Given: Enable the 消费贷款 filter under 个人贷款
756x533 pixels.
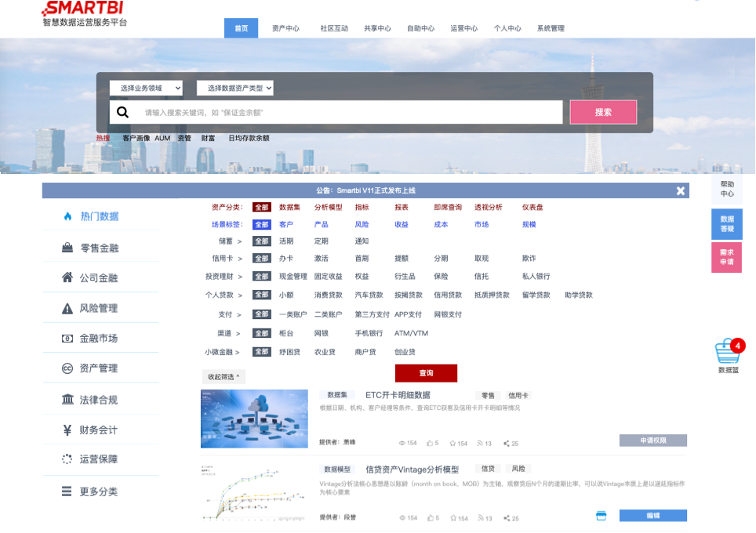Looking at the screenshot, I should pyautogui.click(x=327, y=295).
